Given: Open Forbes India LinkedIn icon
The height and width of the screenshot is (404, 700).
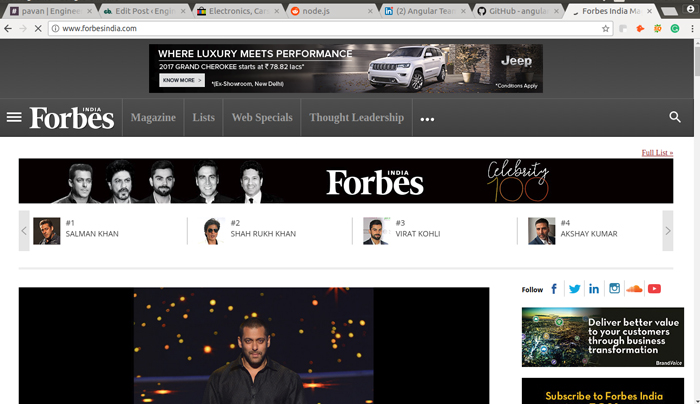Looking at the screenshot, I should (594, 289).
